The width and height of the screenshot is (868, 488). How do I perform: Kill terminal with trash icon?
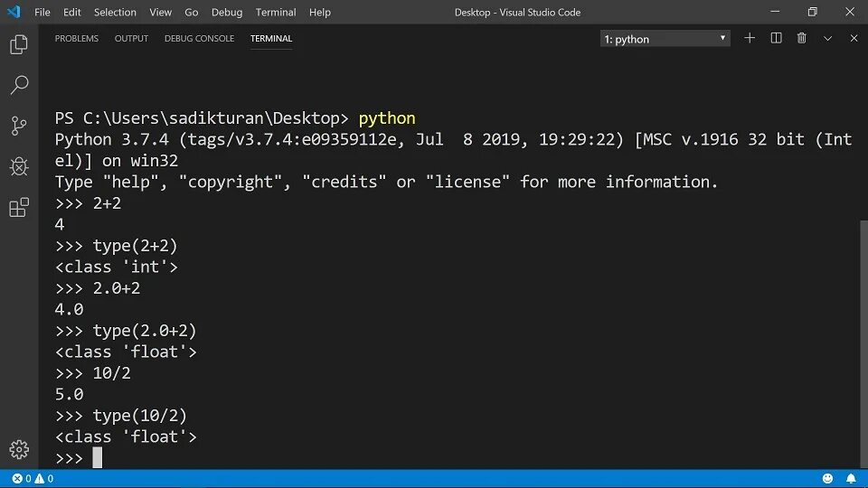pos(802,38)
